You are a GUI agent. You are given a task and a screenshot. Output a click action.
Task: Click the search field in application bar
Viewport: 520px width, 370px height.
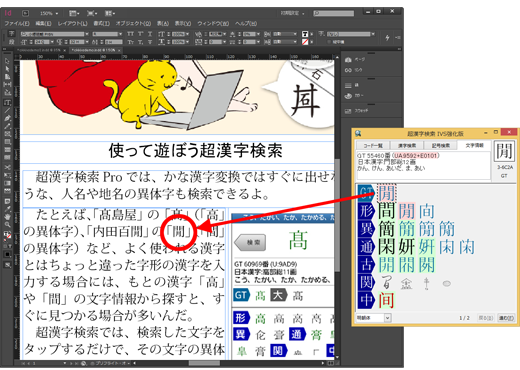(x=333, y=13)
